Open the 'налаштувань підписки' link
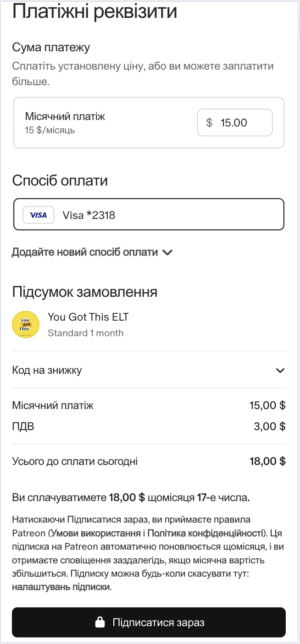This screenshot has width=300, height=644. [x=61, y=587]
